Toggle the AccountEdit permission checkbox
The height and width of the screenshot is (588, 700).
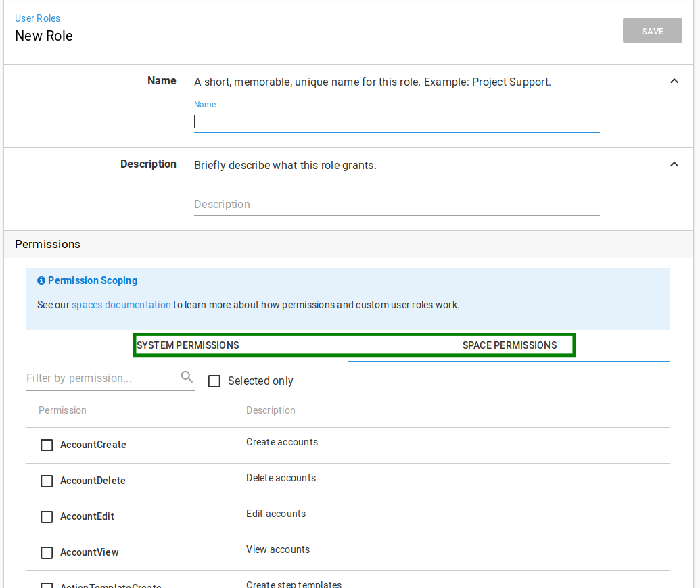pyautogui.click(x=47, y=516)
